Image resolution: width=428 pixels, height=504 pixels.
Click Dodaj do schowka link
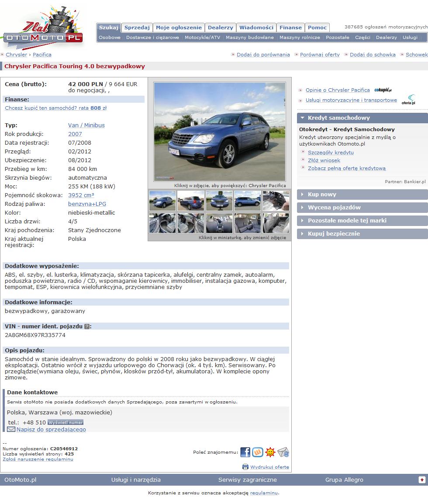(373, 55)
